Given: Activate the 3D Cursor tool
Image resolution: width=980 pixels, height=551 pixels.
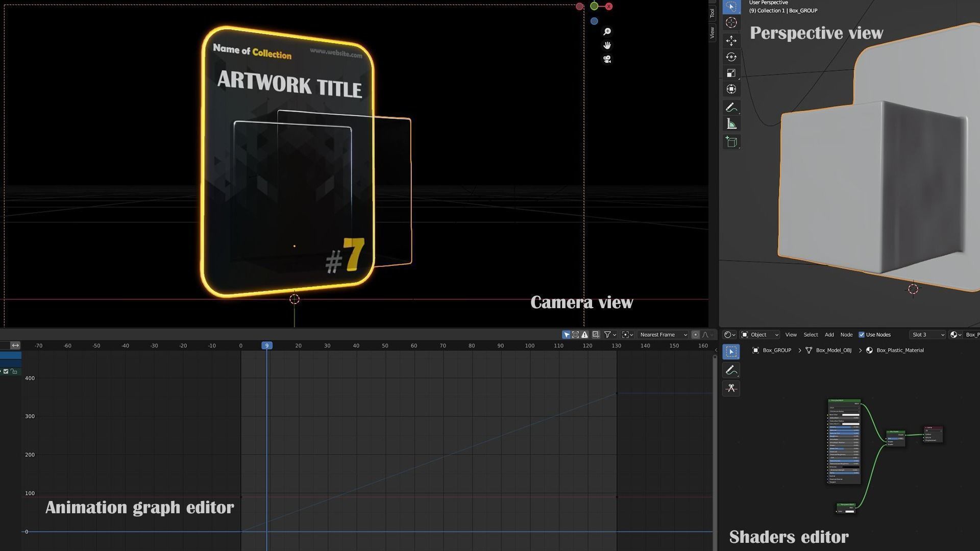Looking at the screenshot, I should (x=731, y=22).
